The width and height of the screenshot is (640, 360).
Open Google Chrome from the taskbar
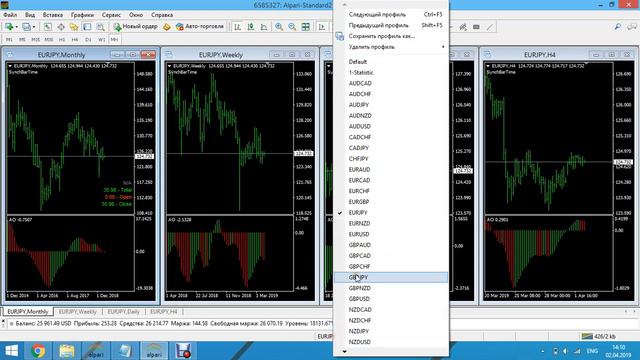(x=38, y=351)
